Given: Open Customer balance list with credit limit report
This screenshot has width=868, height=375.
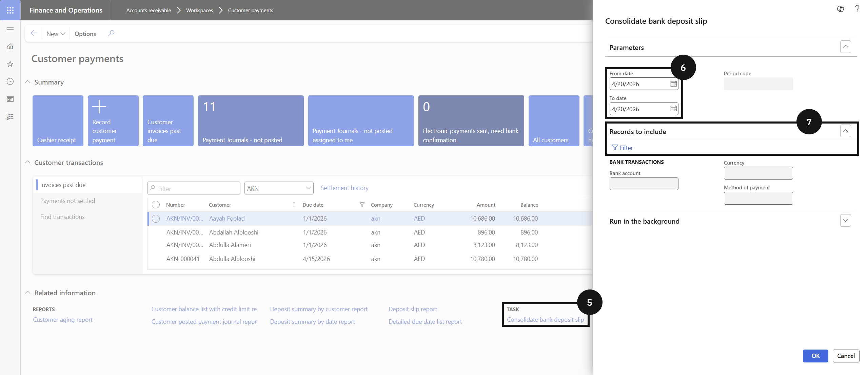Looking at the screenshot, I should (x=204, y=309).
